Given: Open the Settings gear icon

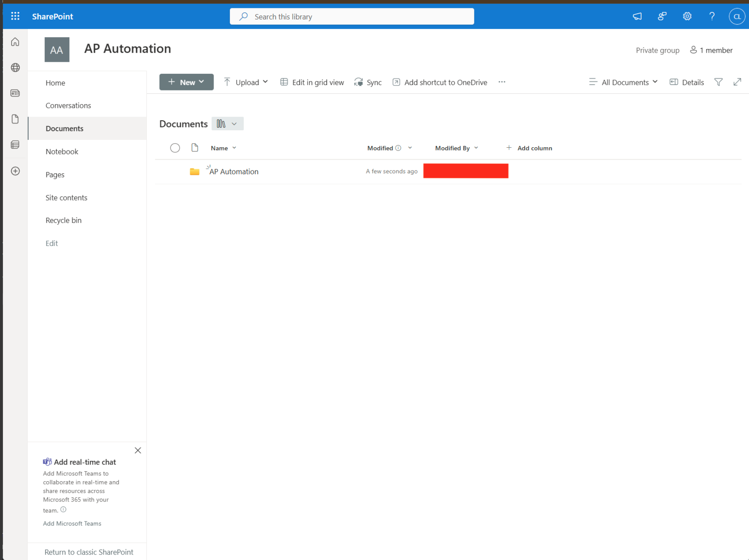Looking at the screenshot, I should pos(687,16).
